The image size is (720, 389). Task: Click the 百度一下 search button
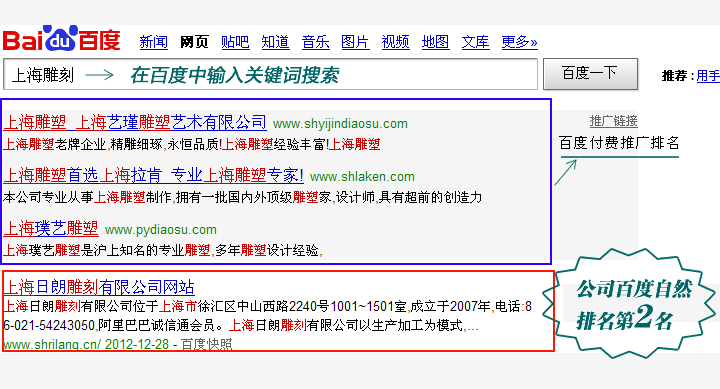click(590, 73)
